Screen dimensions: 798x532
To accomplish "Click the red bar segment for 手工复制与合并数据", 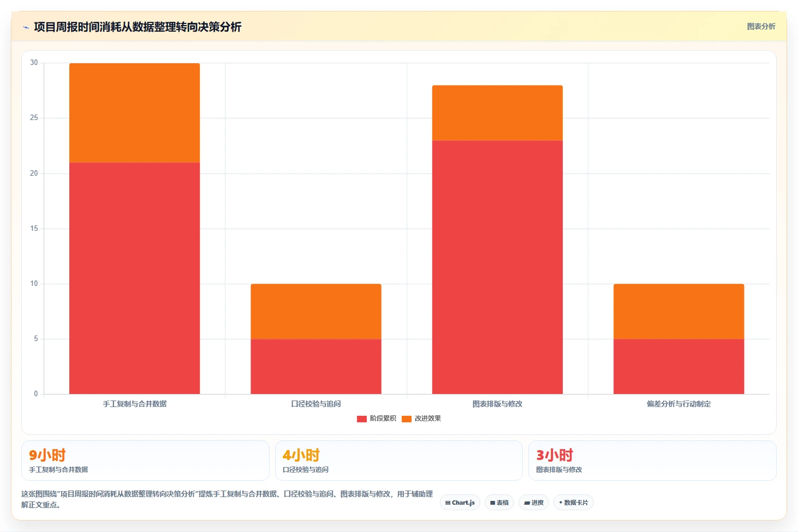I will click(x=134, y=278).
